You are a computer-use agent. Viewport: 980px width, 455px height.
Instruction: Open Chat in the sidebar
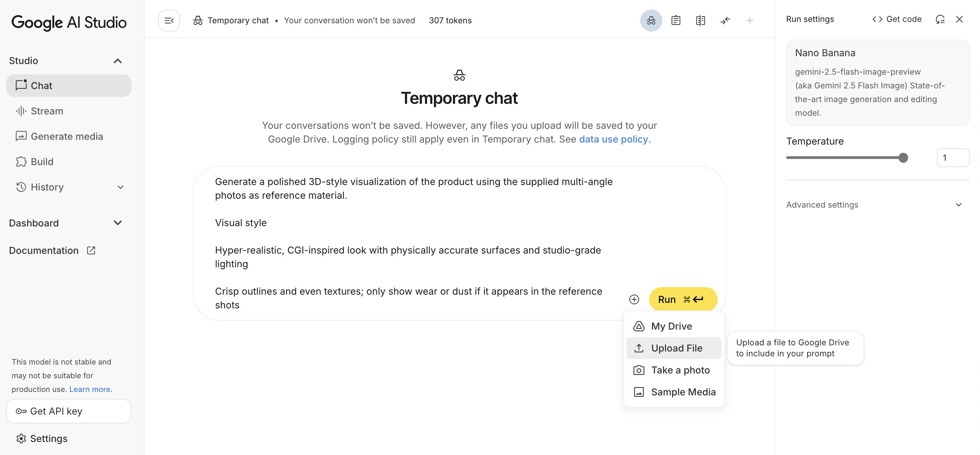click(69, 86)
